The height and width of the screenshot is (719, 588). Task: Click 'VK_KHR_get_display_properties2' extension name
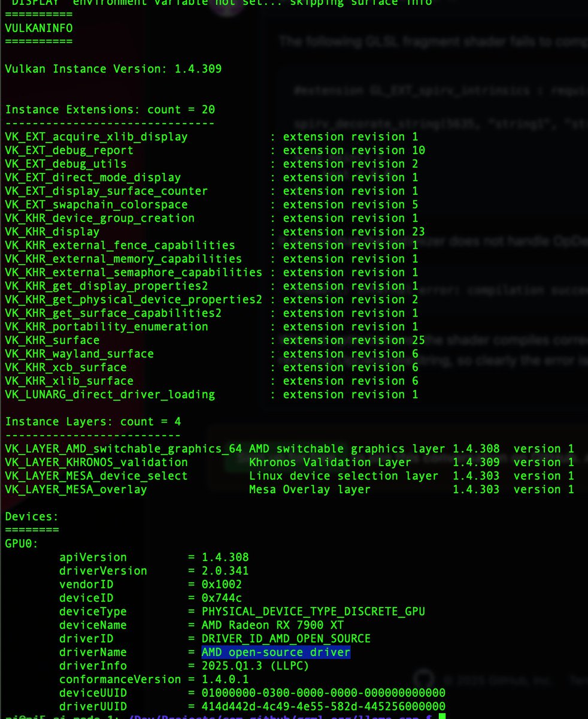pyautogui.click(x=107, y=286)
